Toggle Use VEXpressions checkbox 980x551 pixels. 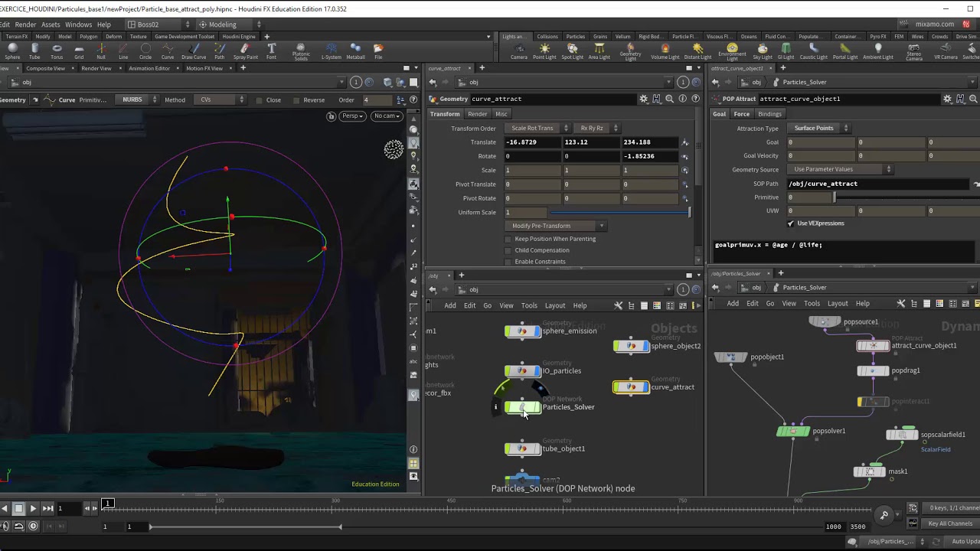coord(790,223)
